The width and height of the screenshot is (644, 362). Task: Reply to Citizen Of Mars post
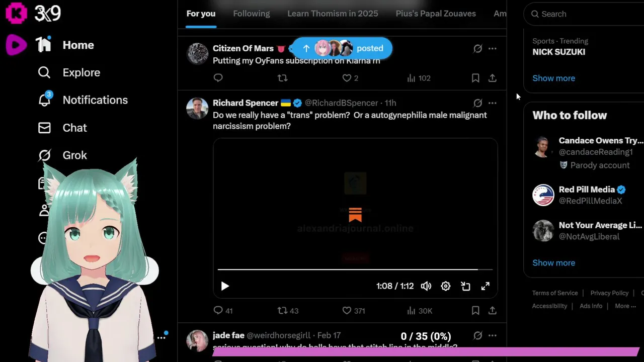pos(218,78)
